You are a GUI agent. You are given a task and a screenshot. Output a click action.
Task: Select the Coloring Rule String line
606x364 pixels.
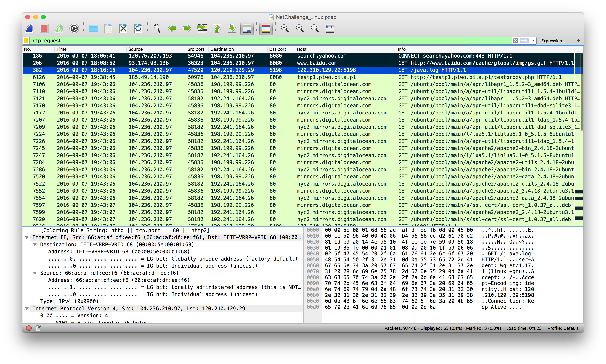[x=125, y=231]
